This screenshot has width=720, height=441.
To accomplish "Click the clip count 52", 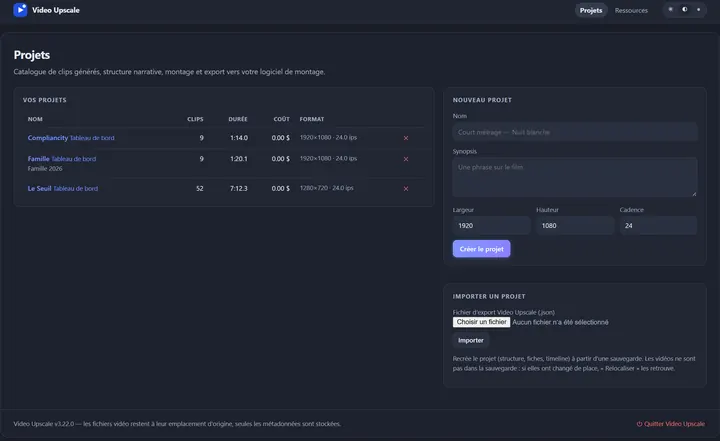I will coord(200,188).
